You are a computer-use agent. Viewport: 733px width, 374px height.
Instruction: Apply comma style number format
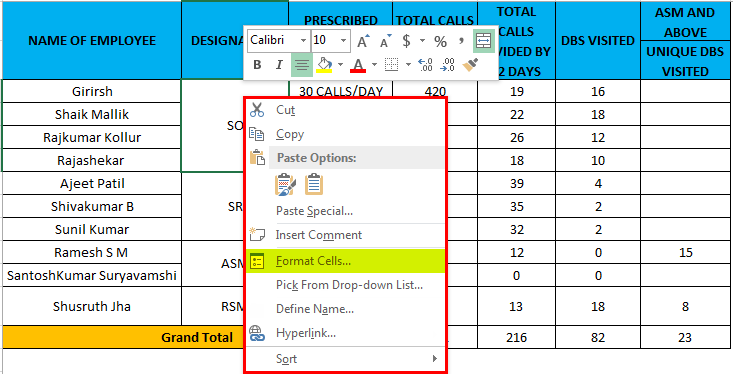coord(461,41)
